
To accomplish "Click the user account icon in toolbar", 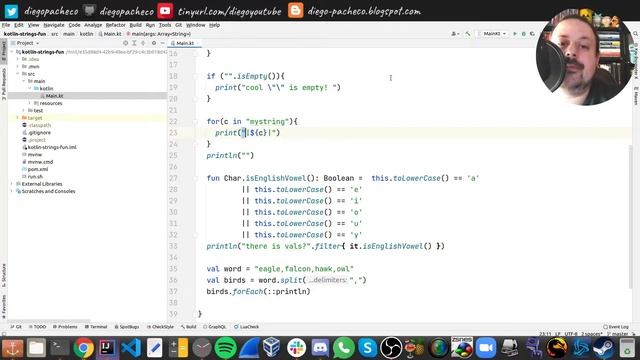I will (x=455, y=34).
